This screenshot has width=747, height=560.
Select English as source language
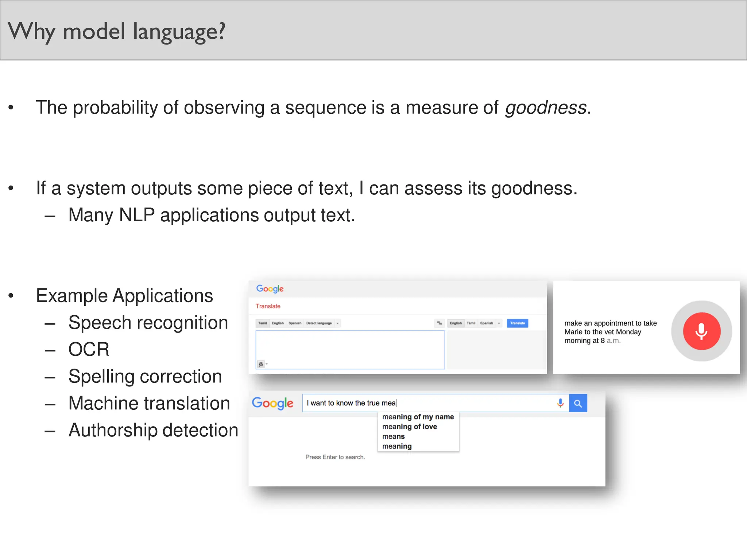278,323
